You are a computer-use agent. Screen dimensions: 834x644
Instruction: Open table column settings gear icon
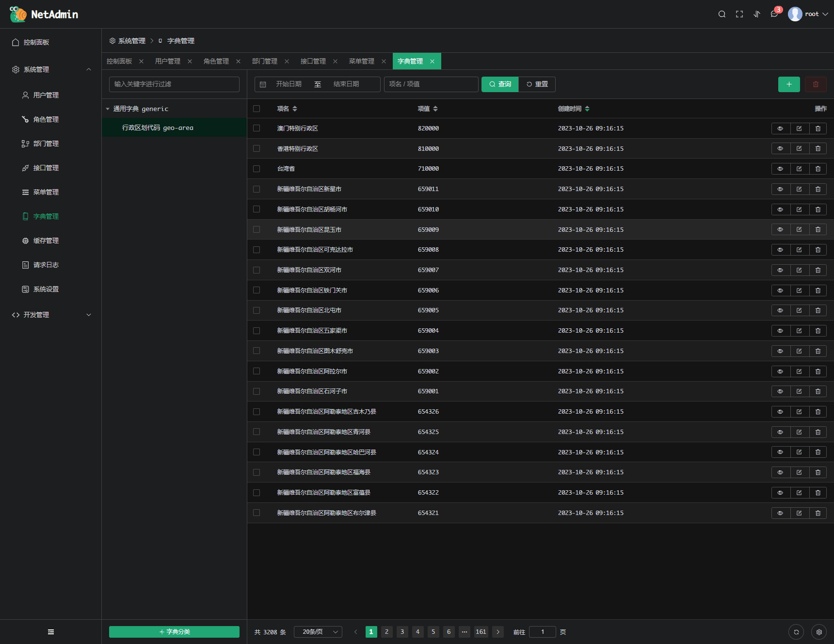(819, 632)
